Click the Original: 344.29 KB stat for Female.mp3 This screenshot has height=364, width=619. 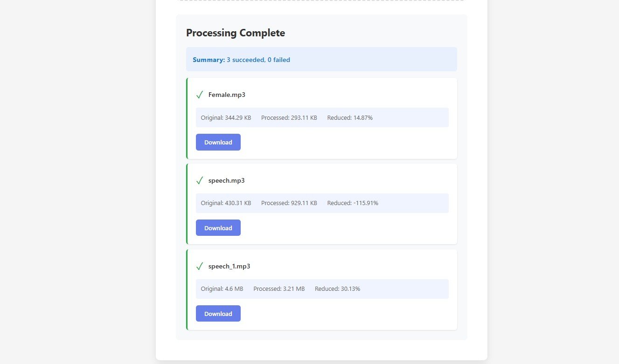(x=226, y=117)
